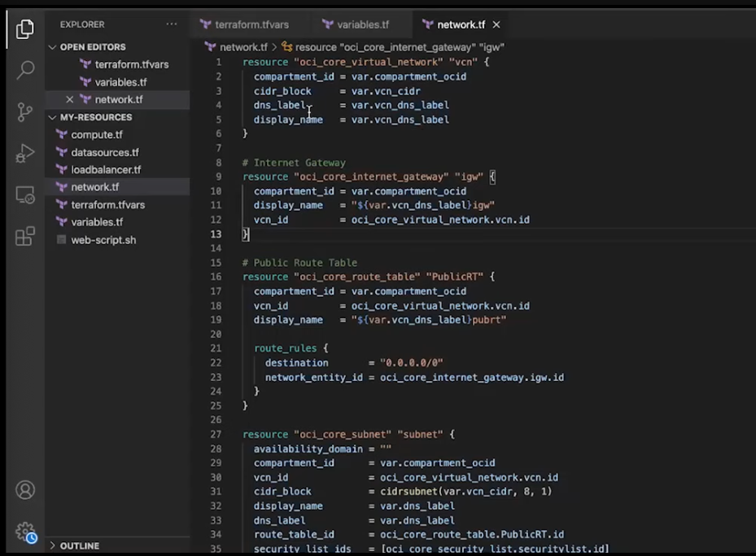This screenshot has height=556, width=756.
Task: Open compute.tf in the file tree
Action: pyautogui.click(x=97, y=134)
